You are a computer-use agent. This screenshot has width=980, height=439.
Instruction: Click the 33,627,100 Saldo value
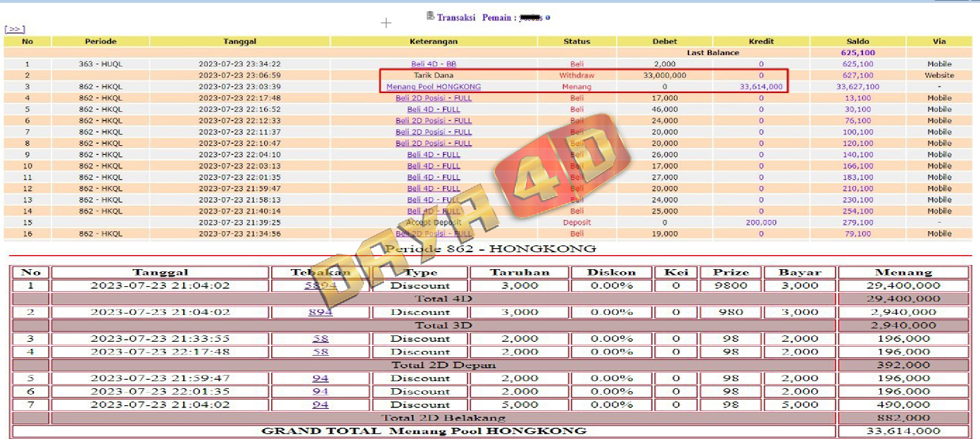click(857, 87)
